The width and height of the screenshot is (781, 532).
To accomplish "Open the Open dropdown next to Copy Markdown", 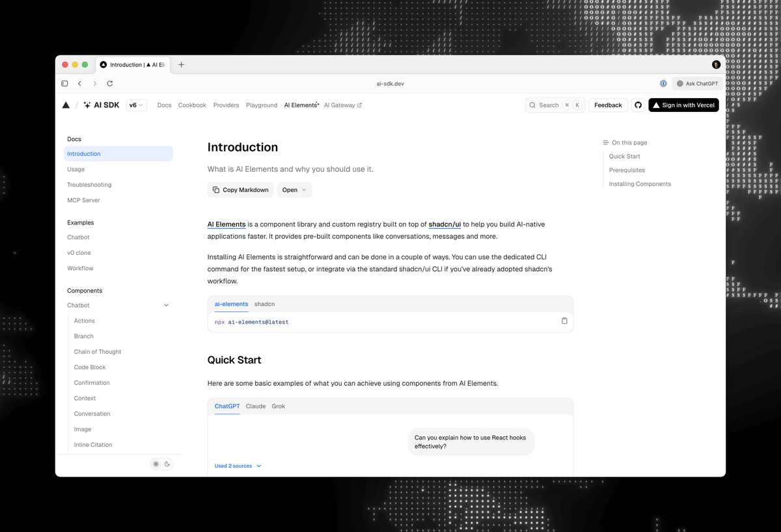I will point(294,190).
